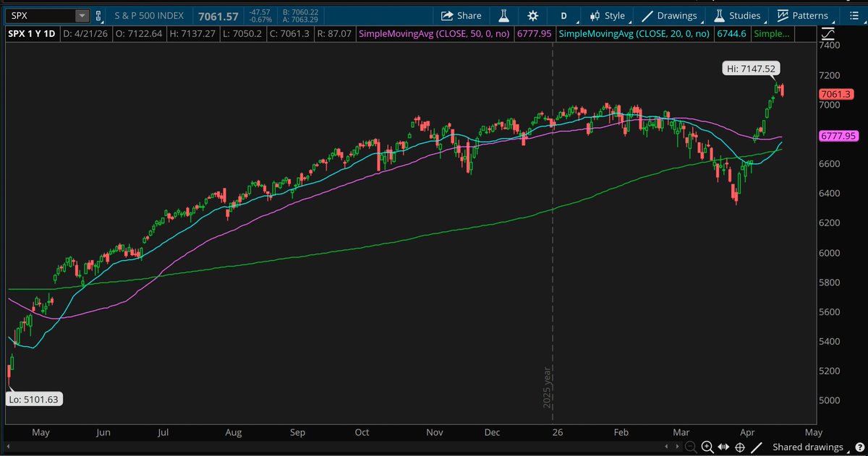Open the Style menu
868x456 pixels.
(x=607, y=15)
